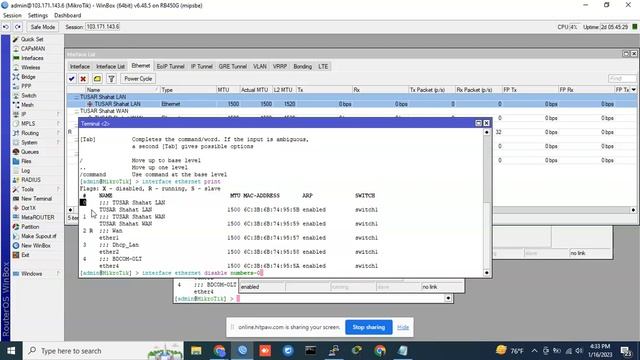
Task: Open Partition in the sidebar
Action: (30, 227)
